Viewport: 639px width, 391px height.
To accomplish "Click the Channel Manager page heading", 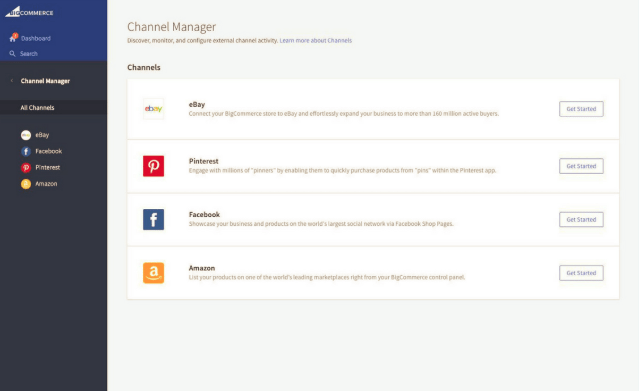I will click(172, 27).
